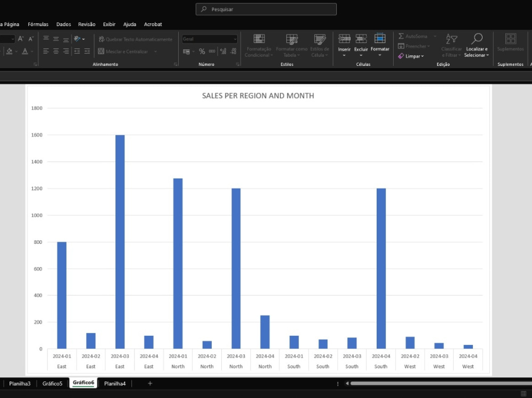Align text left
This screenshot has width=532, height=398.
tap(46, 51)
